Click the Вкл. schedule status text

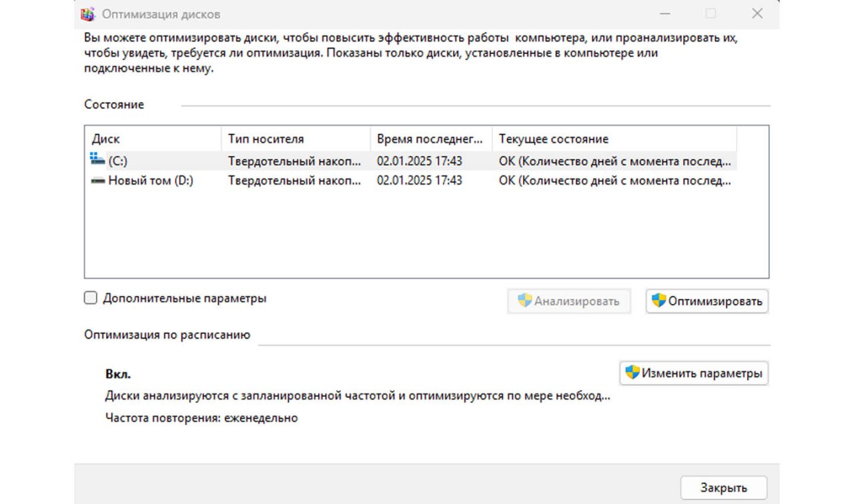pos(118,374)
